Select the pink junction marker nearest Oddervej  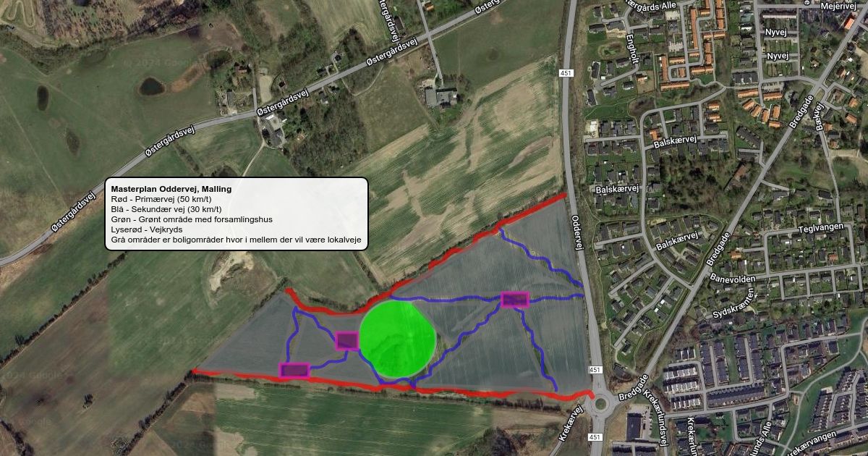pyautogui.click(x=515, y=300)
